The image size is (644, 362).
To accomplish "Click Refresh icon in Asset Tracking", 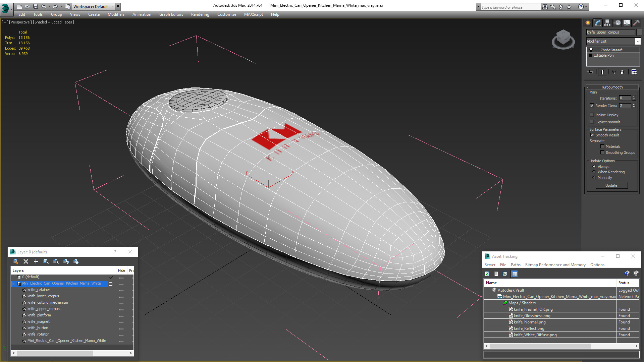I will pos(487,274).
